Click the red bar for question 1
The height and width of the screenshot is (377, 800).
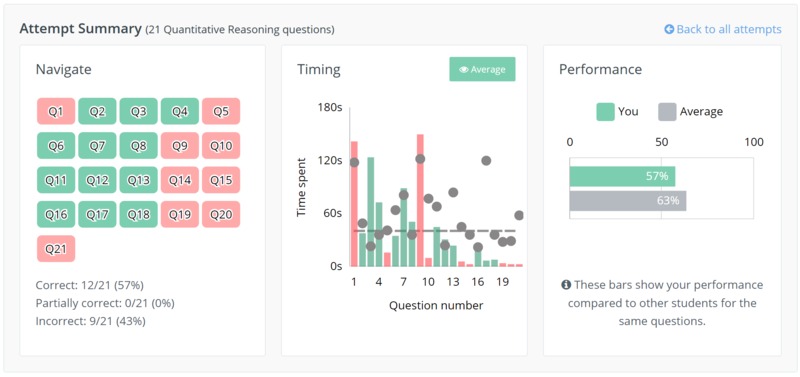point(354,204)
